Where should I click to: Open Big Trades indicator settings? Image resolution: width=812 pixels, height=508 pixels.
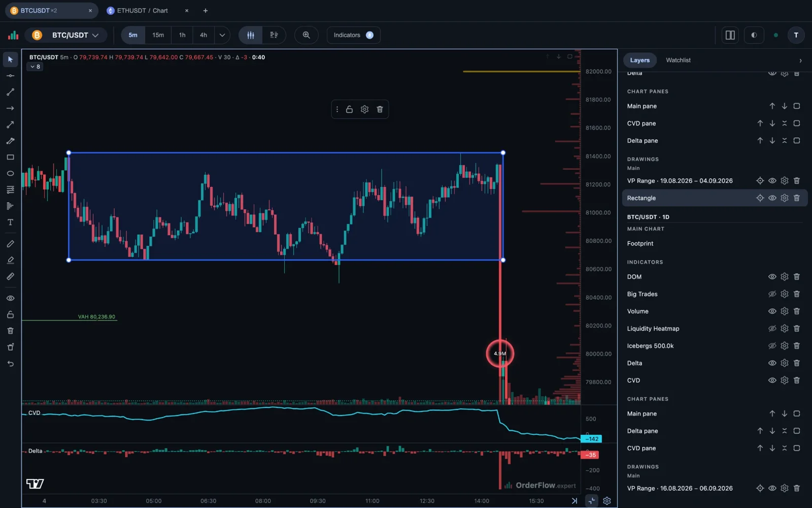[x=785, y=294]
